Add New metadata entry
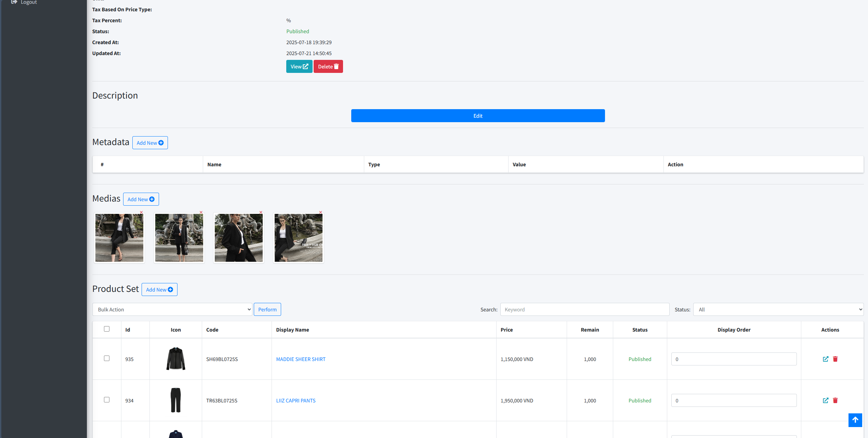This screenshot has width=868, height=438. tap(150, 143)
